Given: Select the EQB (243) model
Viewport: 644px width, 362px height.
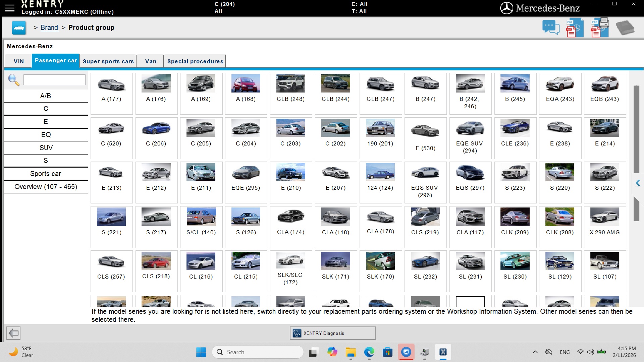Looking at the screenshot, I should (605, 94).
